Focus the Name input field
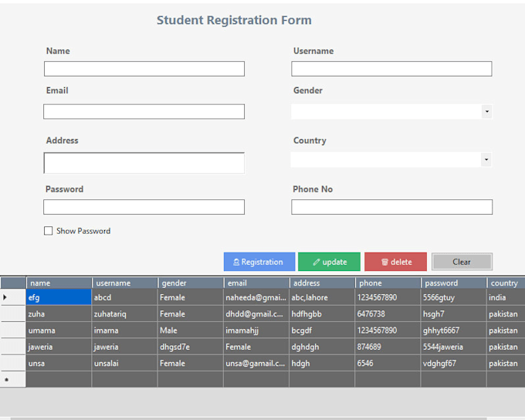525x420 pixels. pos(144,69)
